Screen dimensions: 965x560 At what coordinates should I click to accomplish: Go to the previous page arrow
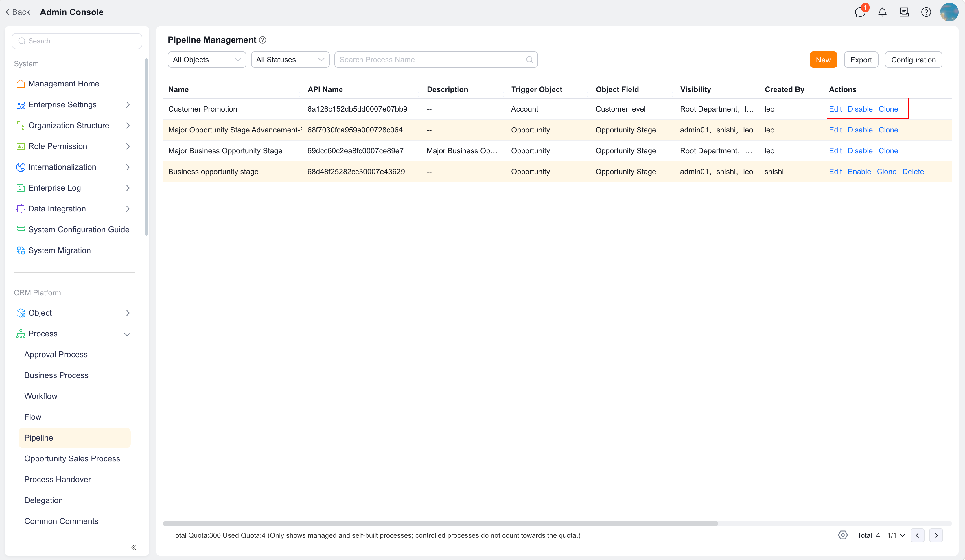[x=917, y=535]
